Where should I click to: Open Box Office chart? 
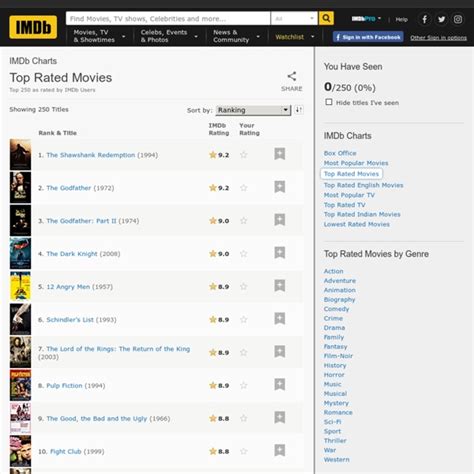point(340,153)
